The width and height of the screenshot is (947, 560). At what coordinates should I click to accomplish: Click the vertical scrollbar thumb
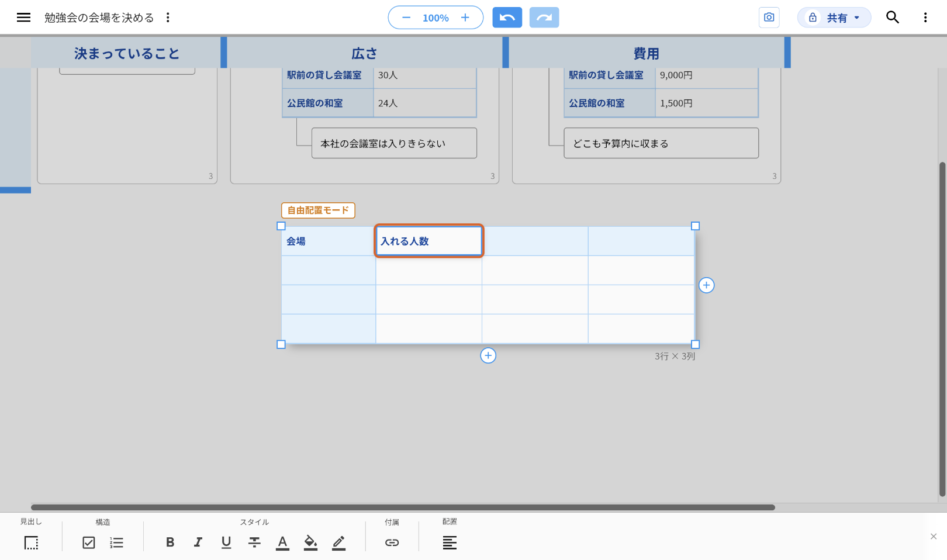(x=942, y=330)
